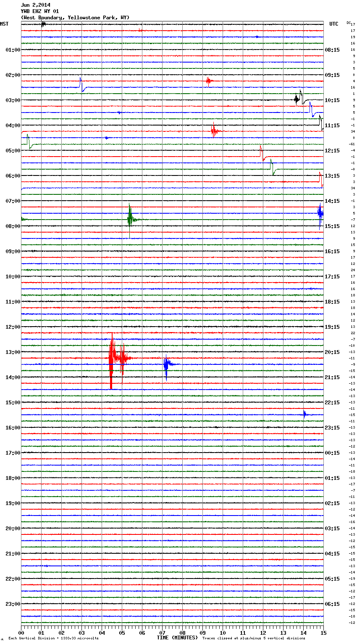Click the '02:15' UTC time label
The image size is (357, 644).
click(x=332, y=503)
